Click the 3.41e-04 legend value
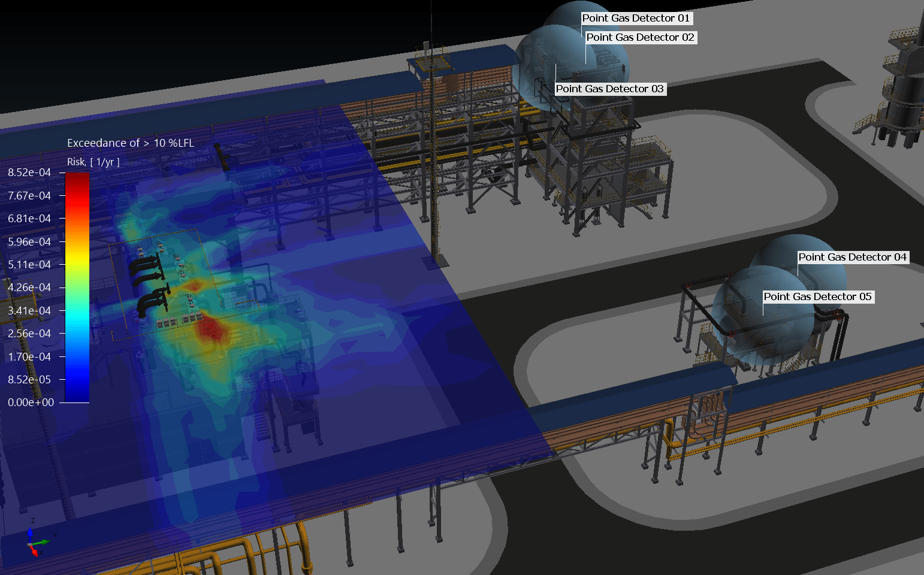Image resolution: width=924 pixels, height=575 pixels. click(29, 311)
